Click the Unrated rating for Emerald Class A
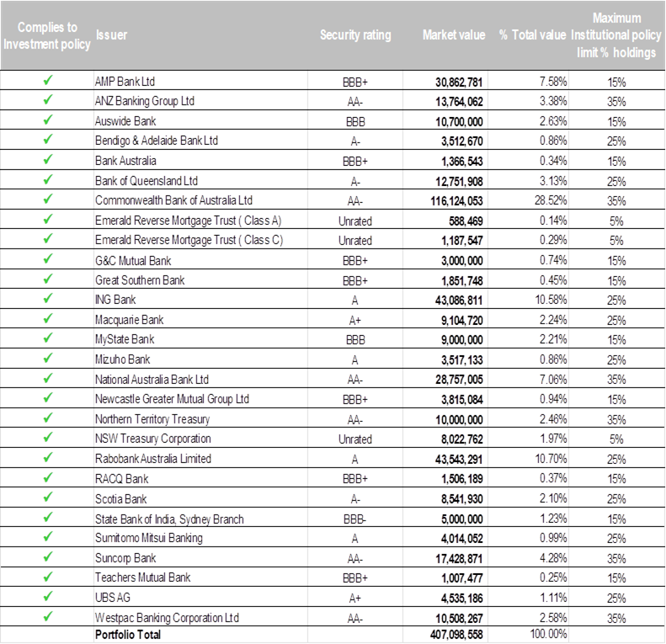This screenshot has height=644, width=666. 355,221
